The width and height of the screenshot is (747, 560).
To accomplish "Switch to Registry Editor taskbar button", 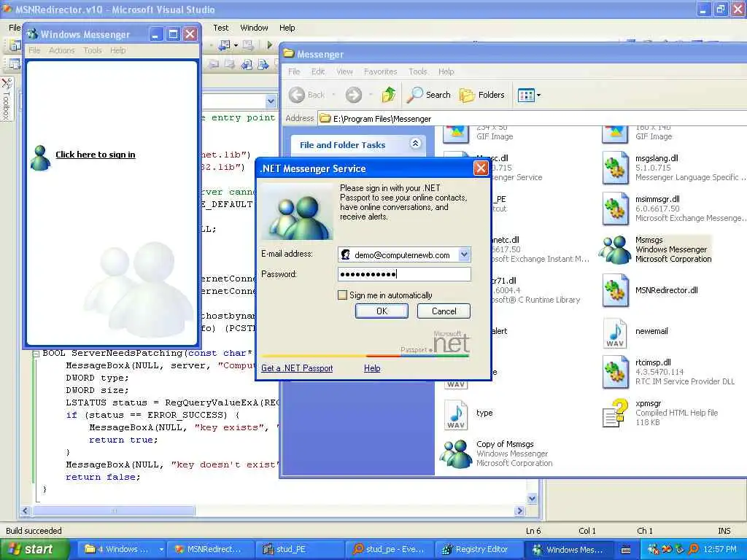I will point(478,549).
